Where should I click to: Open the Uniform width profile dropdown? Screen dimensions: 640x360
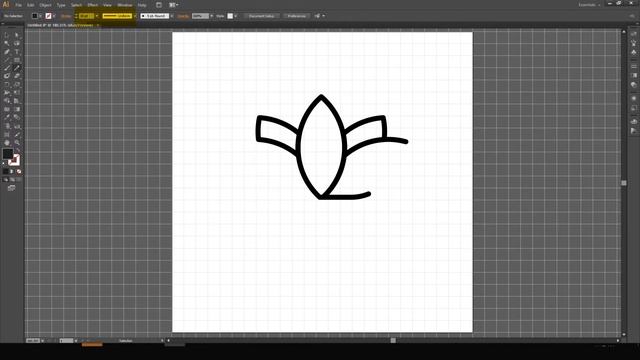[135, 16]
